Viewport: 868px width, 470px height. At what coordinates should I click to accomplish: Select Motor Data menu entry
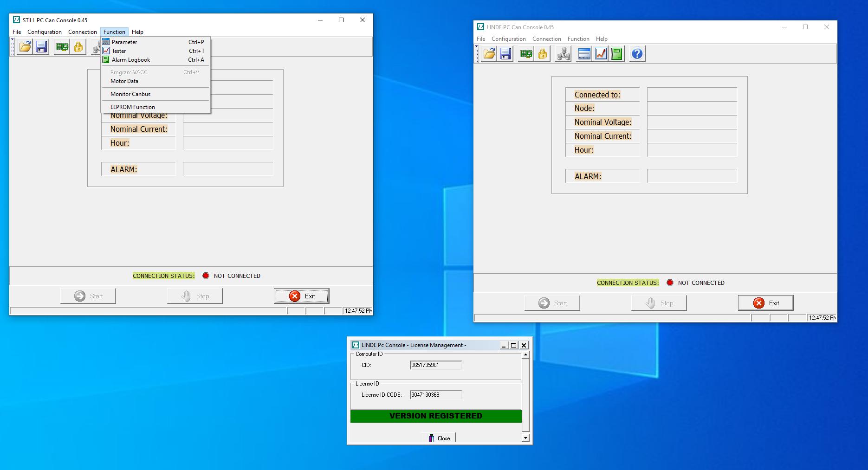point(155,81)
